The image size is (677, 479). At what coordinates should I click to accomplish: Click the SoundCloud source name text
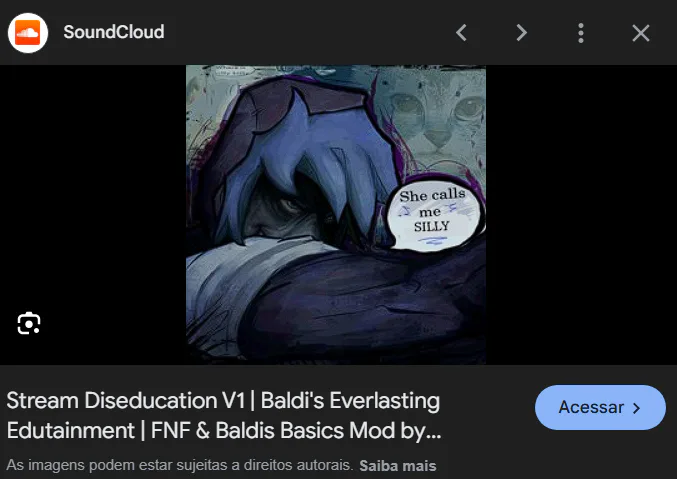pos(114,32)
